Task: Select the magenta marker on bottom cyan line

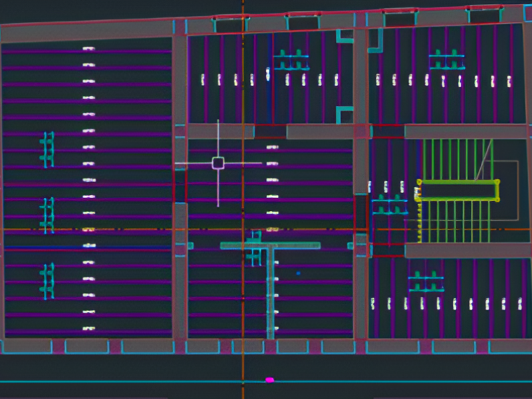Action: 269,380
